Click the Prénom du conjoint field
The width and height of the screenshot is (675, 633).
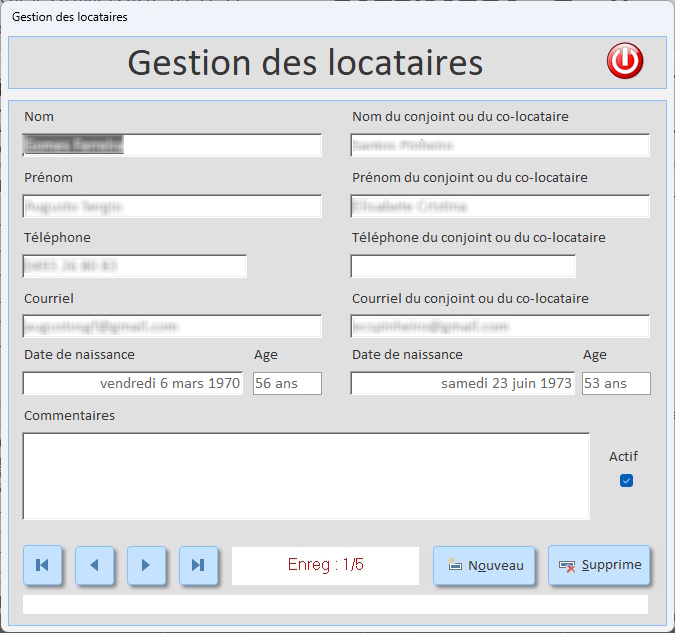[500, 206]
